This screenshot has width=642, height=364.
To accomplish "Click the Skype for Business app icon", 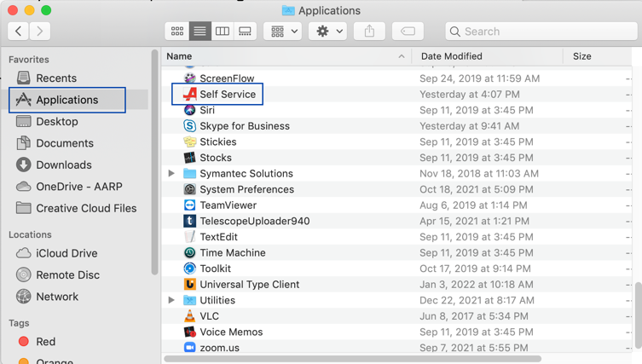I will [x=189, y=125].
